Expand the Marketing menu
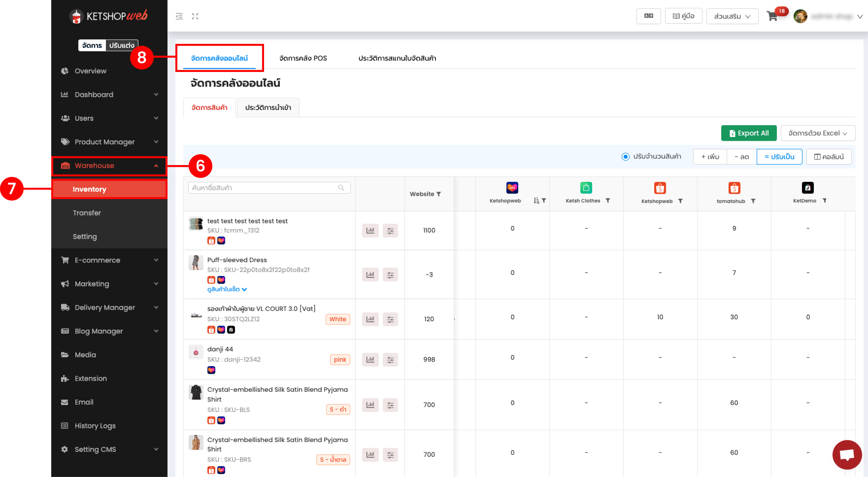The height and width of the screenshot is (477, 868). click(x=109, y=284)
